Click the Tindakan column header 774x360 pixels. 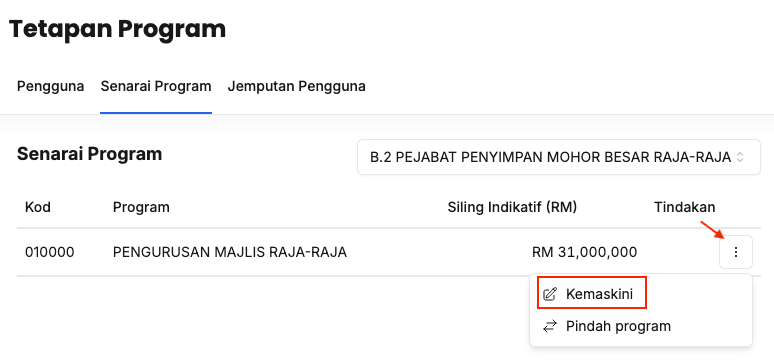685,207
